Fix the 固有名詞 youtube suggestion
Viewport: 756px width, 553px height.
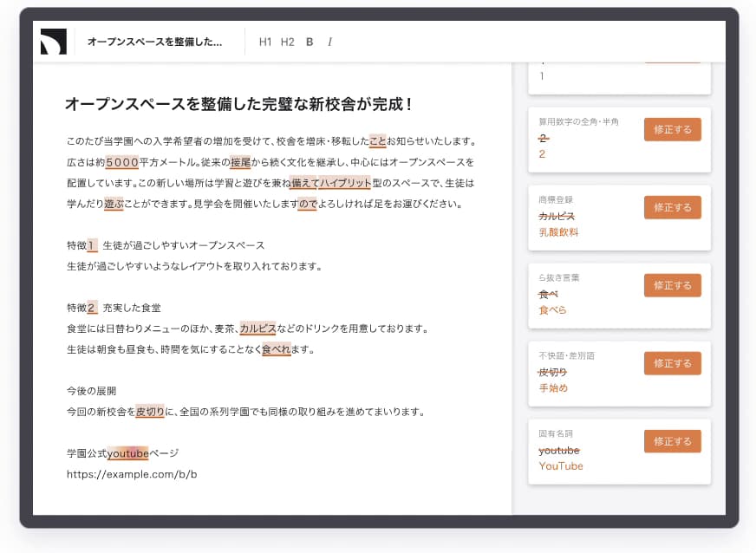tap(672, 441)
